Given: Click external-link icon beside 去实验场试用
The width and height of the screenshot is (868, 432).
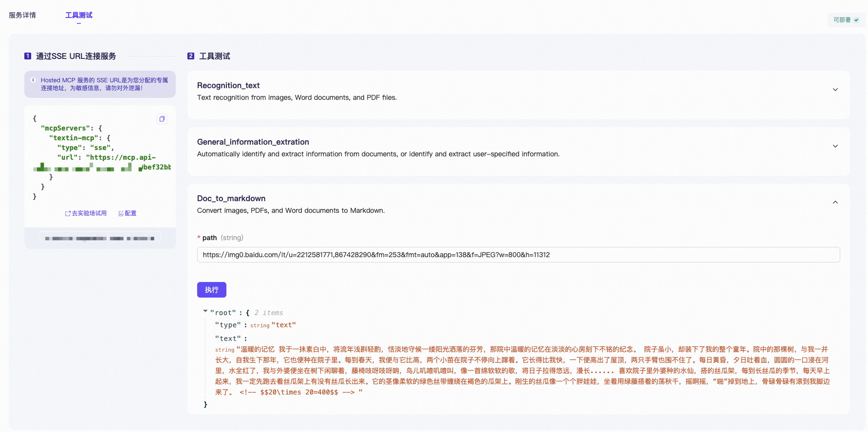Looking at the screenshot, I should [x=68, y=214].
